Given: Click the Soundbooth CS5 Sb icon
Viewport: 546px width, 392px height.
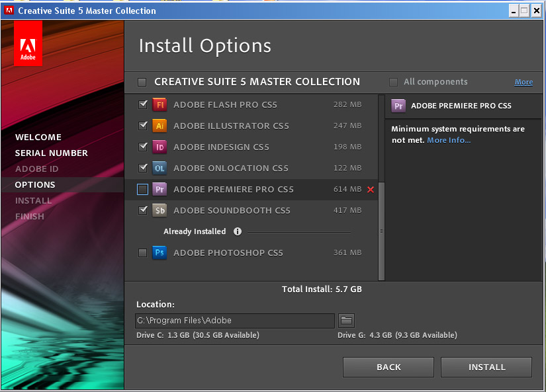Looking at the screenshot, I should click(x=160, y=210).
